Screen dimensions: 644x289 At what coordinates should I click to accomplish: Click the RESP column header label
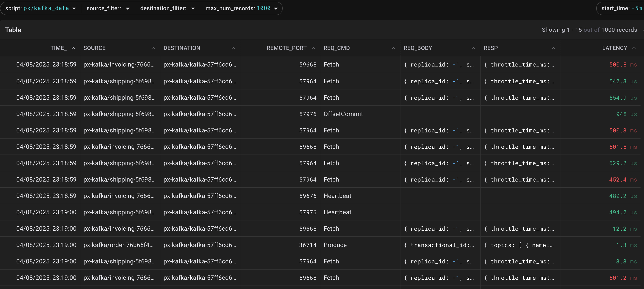491,48
